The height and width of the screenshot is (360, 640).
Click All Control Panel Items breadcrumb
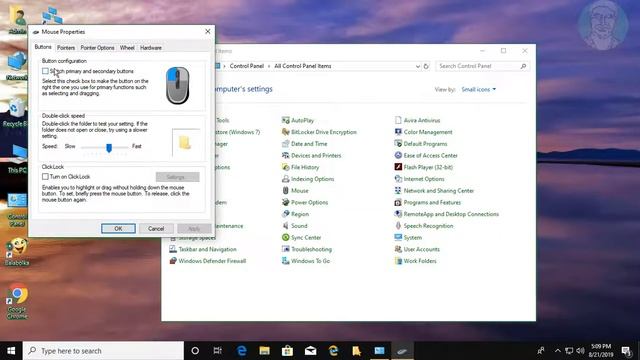[x=303, y=66]
